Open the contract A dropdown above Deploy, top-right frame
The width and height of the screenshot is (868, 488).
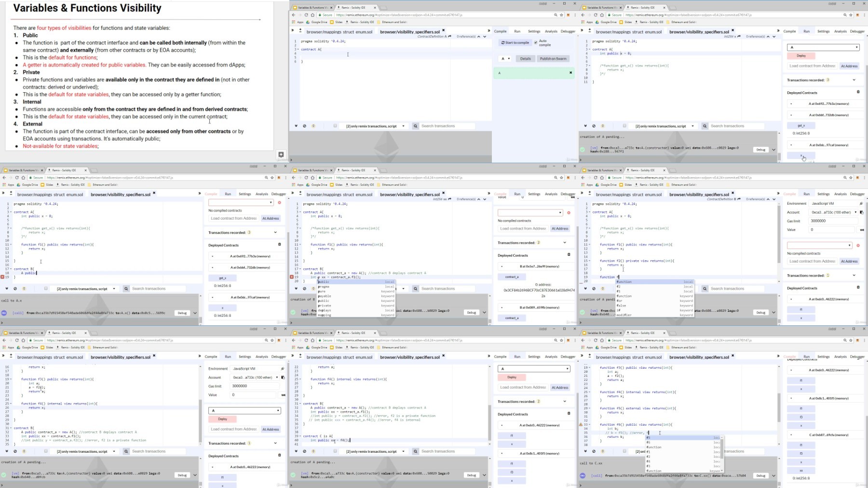pos(823,47)
